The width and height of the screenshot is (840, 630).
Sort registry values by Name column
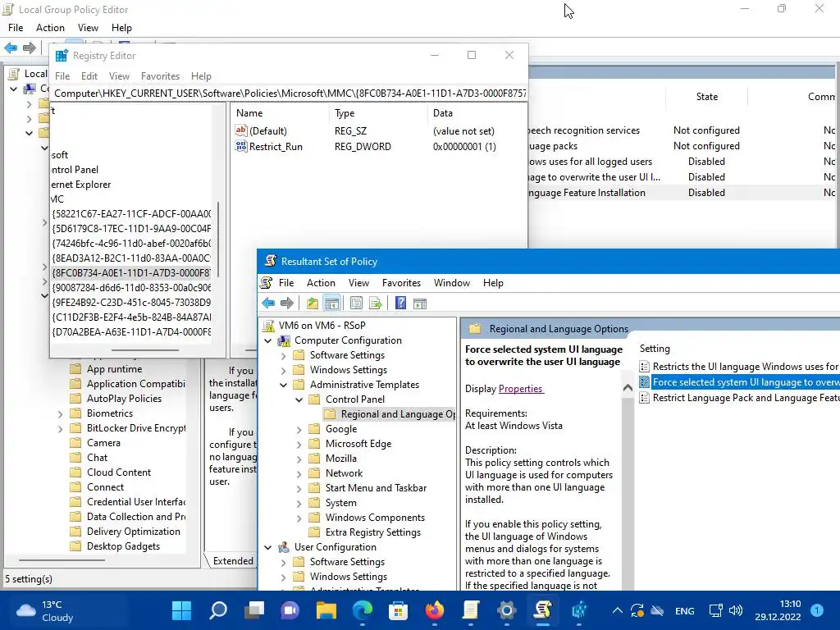point(281,113)
